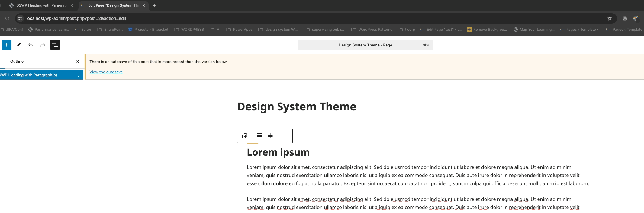644x213 pixels.
Task: Expand the PowerApps bookmark folder
Action: click(239, 30)
